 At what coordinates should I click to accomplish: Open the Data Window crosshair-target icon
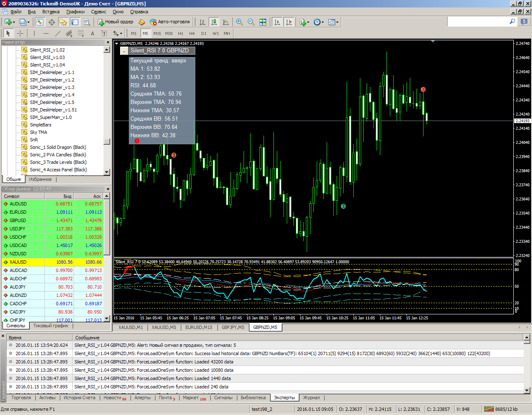click(52, 22)
